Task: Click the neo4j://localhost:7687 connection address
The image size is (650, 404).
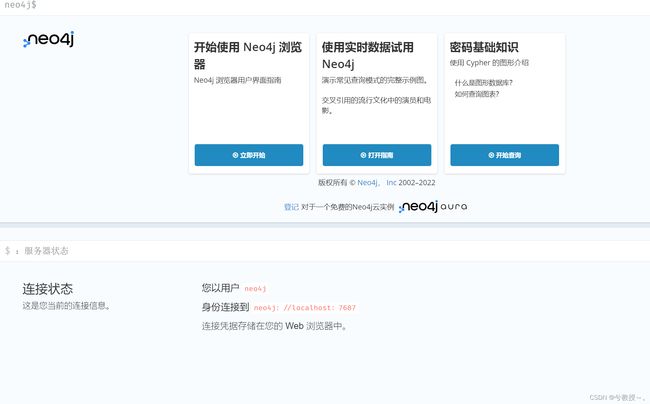Action: (x=305, y=308)
